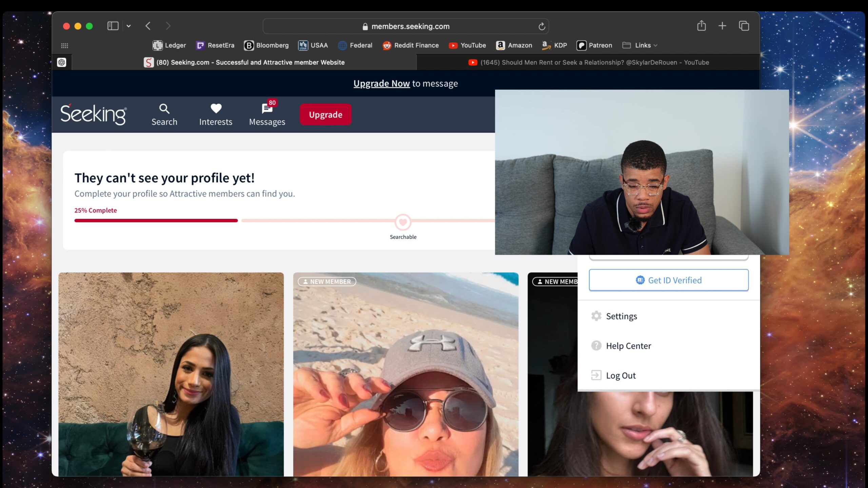Viewport: 868px width, 488px height.
Task: Open the pinned ChatGPT tab
Action: click(62, 62)
